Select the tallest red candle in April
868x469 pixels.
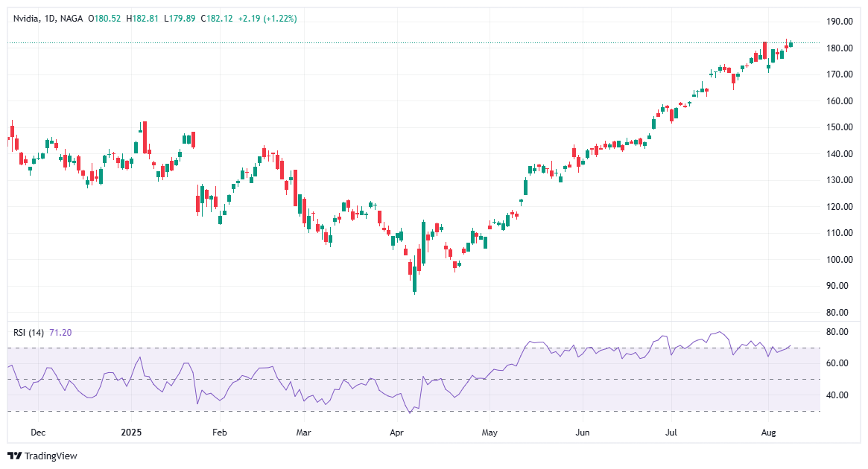click(x=419, y=260)
